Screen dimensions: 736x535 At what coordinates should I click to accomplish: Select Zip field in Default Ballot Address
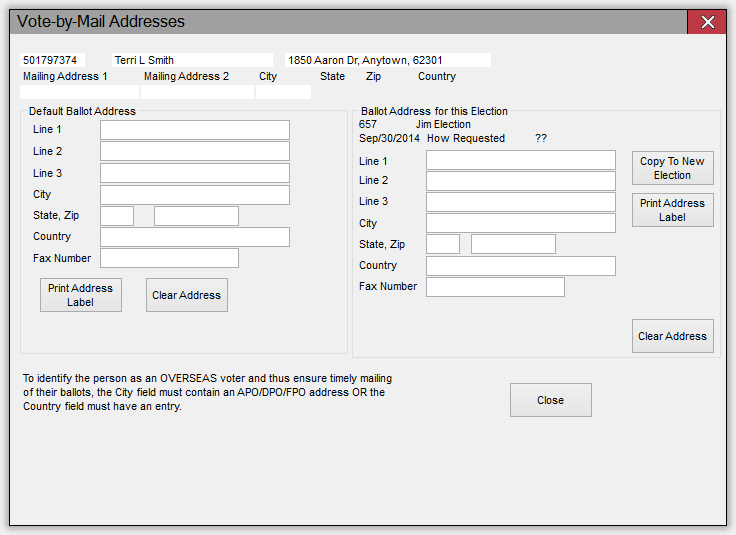[196, 216]
